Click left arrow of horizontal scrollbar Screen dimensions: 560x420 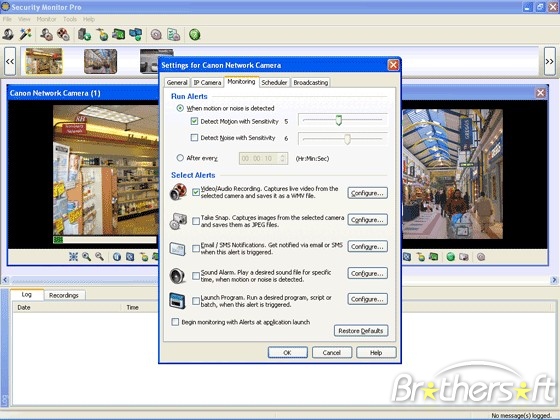point(5,280)
